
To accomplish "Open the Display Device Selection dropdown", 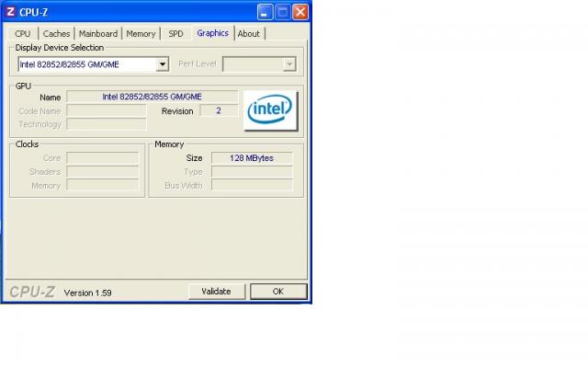I will click(162, 64).
